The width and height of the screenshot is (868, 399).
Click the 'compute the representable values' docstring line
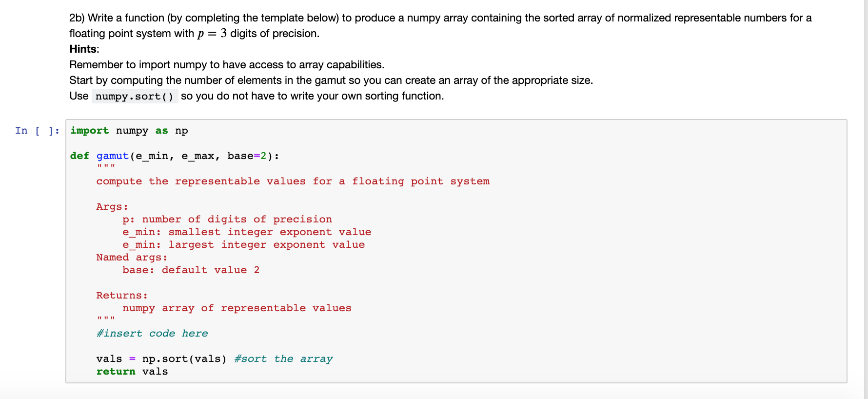click(293, 181)
